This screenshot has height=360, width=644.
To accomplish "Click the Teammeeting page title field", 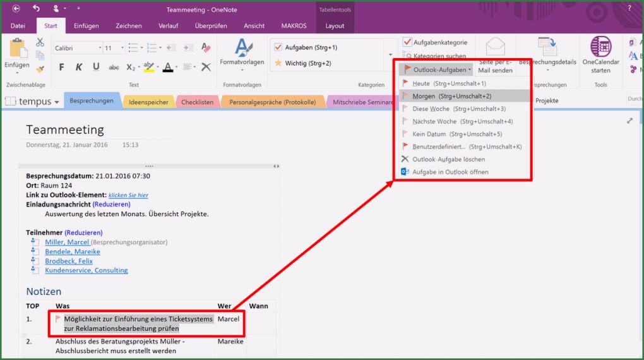I will coord(65,129).
